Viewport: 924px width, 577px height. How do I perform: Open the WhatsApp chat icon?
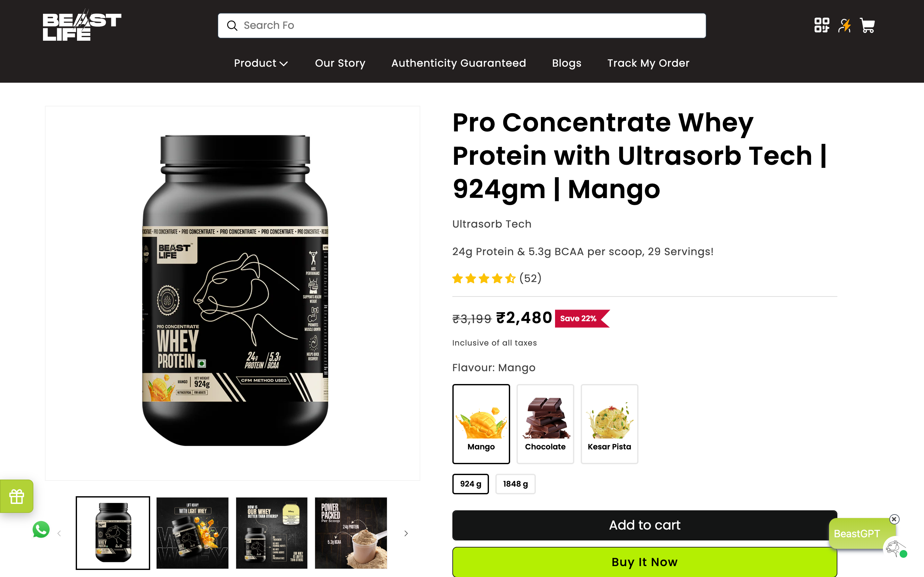click(41, 530)
